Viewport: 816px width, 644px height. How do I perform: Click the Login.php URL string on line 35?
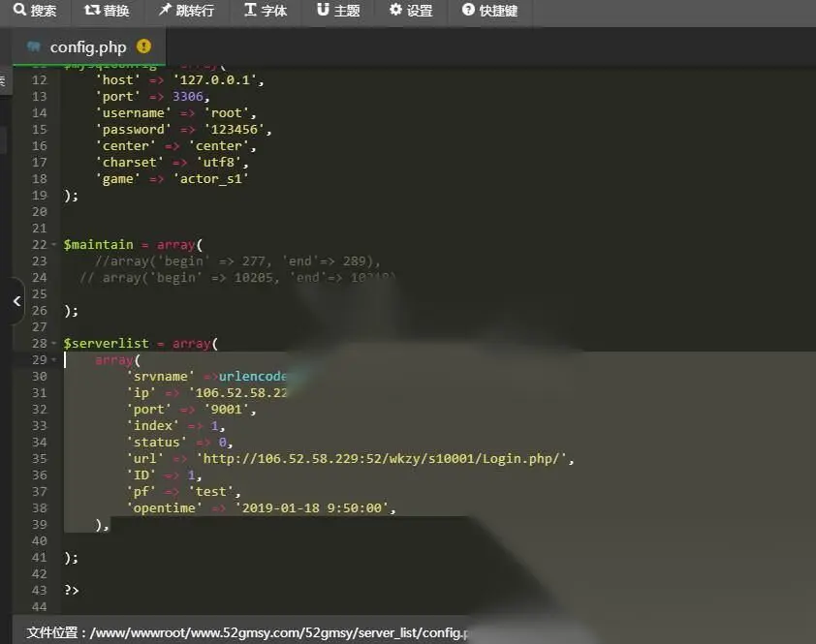point(381,459)
